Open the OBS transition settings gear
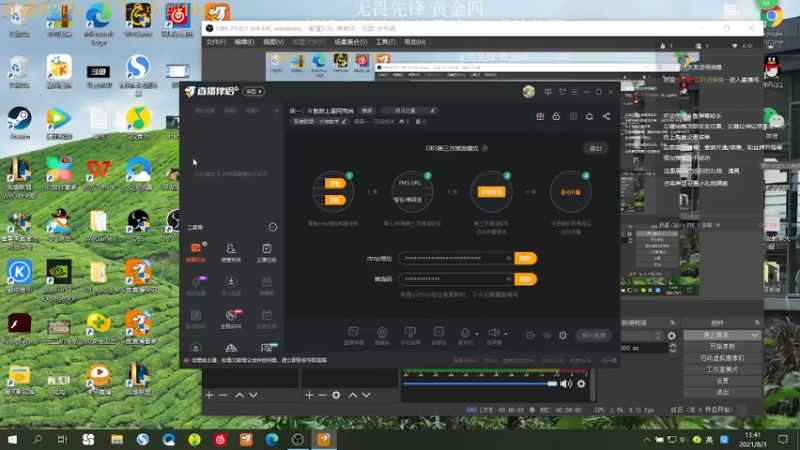 [671, 336]
